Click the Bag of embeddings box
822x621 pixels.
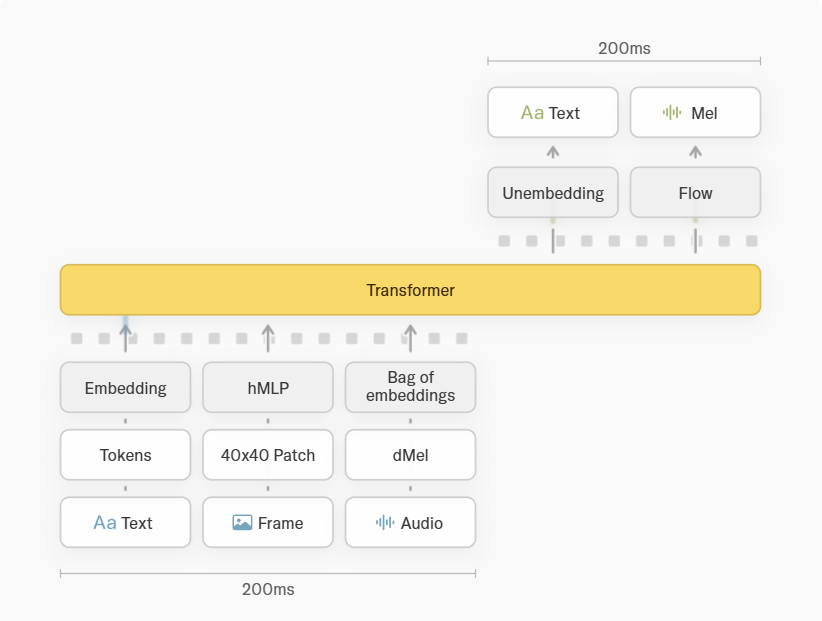pos(410,387)
